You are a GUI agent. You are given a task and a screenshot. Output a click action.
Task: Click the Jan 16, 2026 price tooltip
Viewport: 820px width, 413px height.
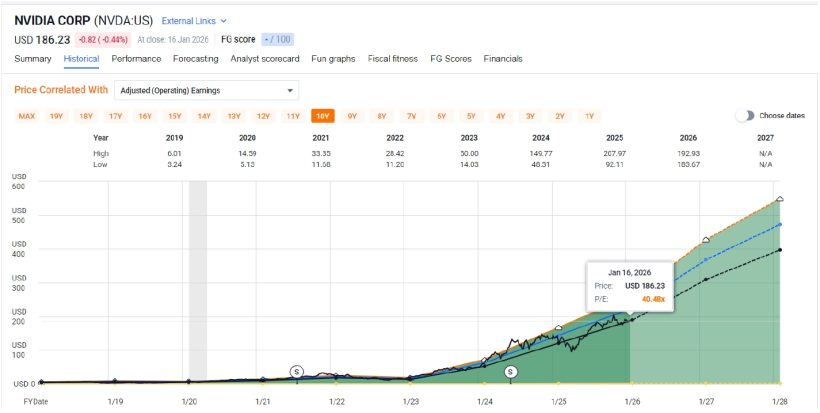(x=629, y=285)
